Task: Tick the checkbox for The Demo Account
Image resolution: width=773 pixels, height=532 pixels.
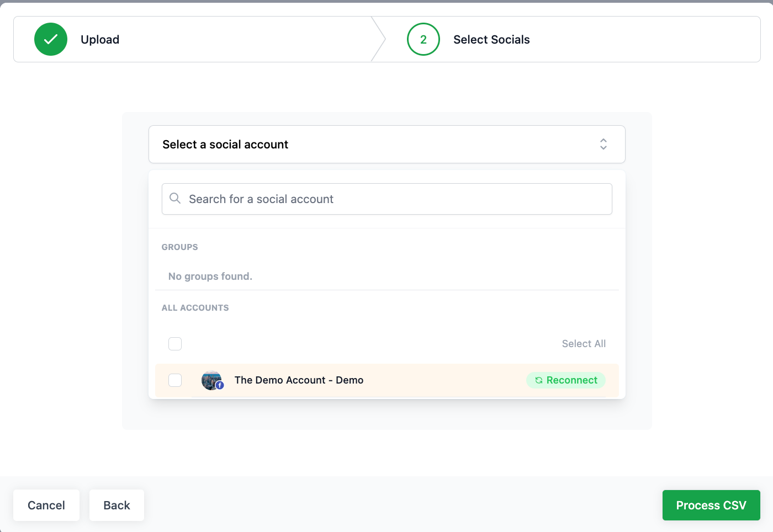Action: [x=175, y=380]
